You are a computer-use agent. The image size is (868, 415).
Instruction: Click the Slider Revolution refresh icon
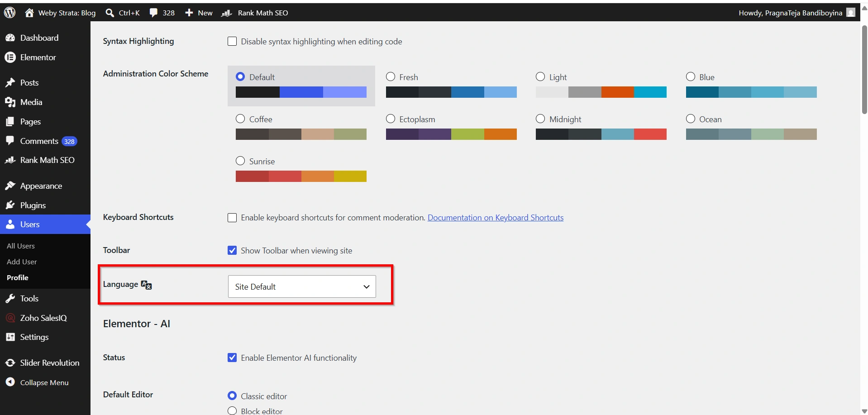(x=10, y=363)
